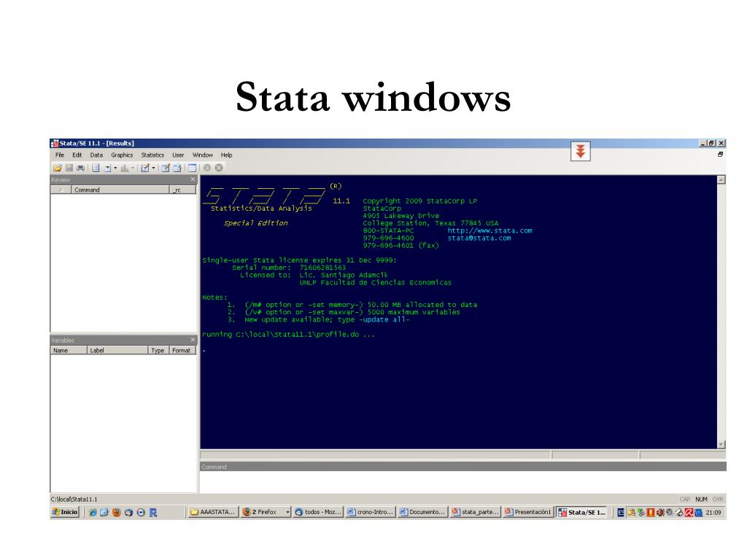Viewport: 747px width, 560px height.
Task: Open the Window menu
Action: (x=203, y=155)
